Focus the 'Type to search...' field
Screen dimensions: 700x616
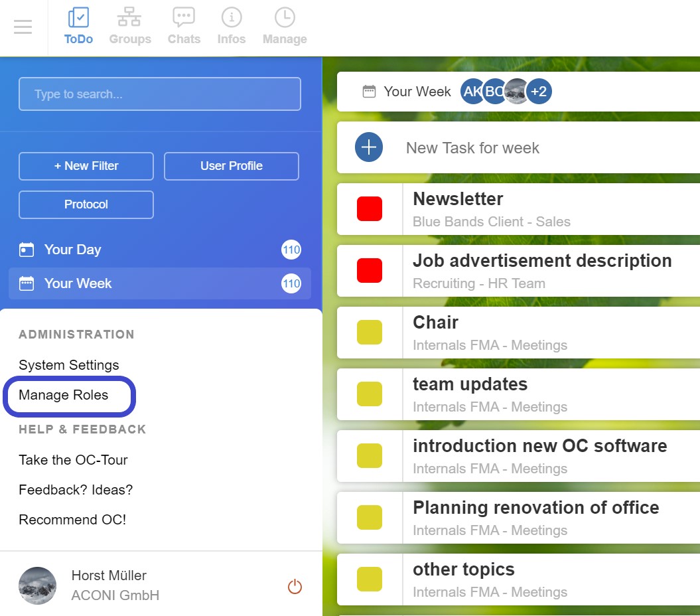160,94
